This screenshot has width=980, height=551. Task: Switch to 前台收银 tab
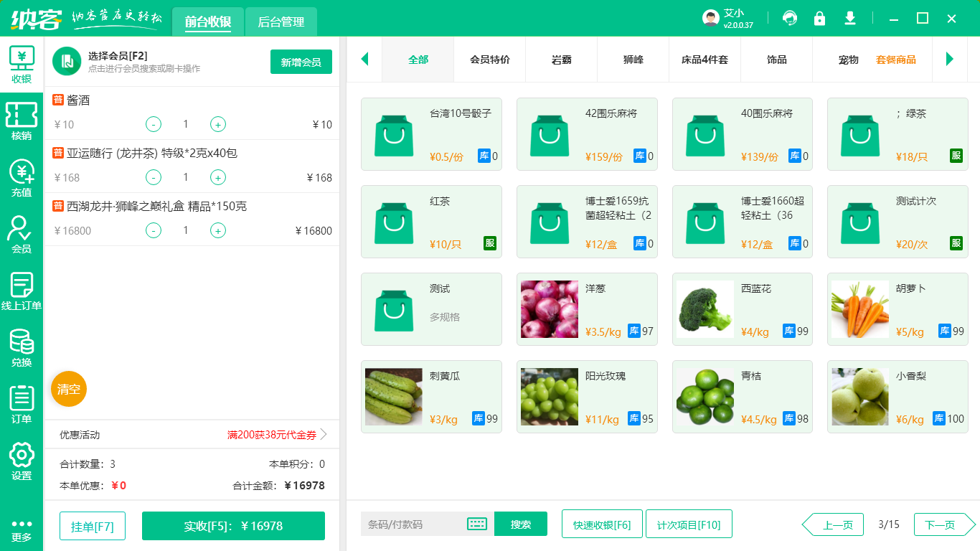[x=208, y=22]
